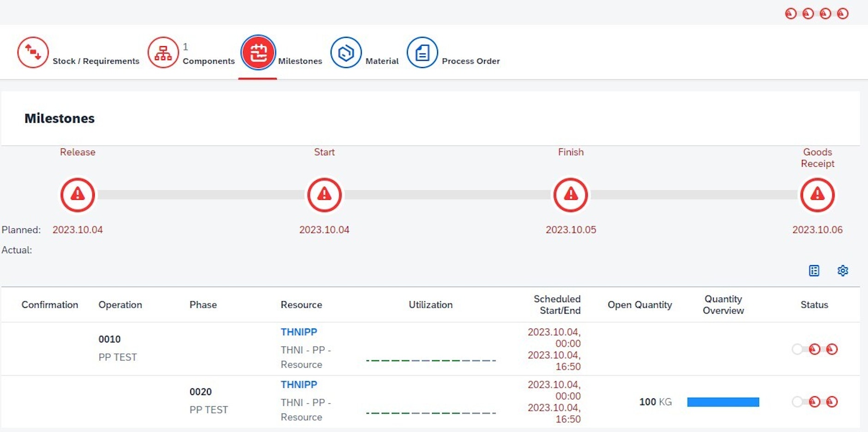Click the first status alert badge in row 0010
The image size is (868, 432).
click(814, 350)
